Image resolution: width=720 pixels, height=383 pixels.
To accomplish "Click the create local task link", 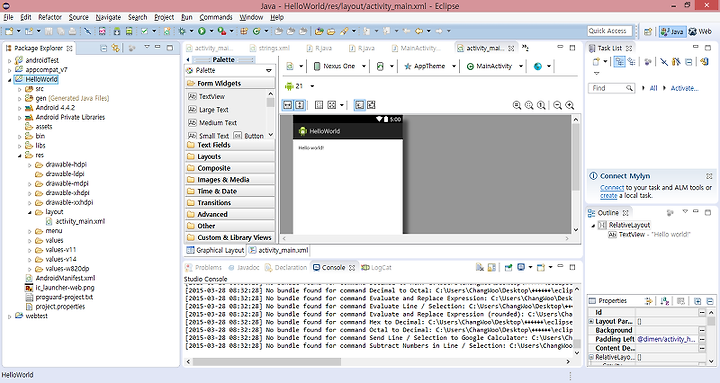I will 608,196.
